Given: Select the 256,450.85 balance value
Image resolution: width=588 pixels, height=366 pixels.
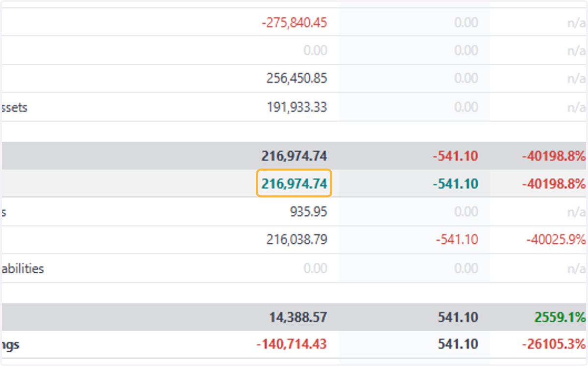Looking at the screenshot, I should pyautogui.click(x=296, y=78).
